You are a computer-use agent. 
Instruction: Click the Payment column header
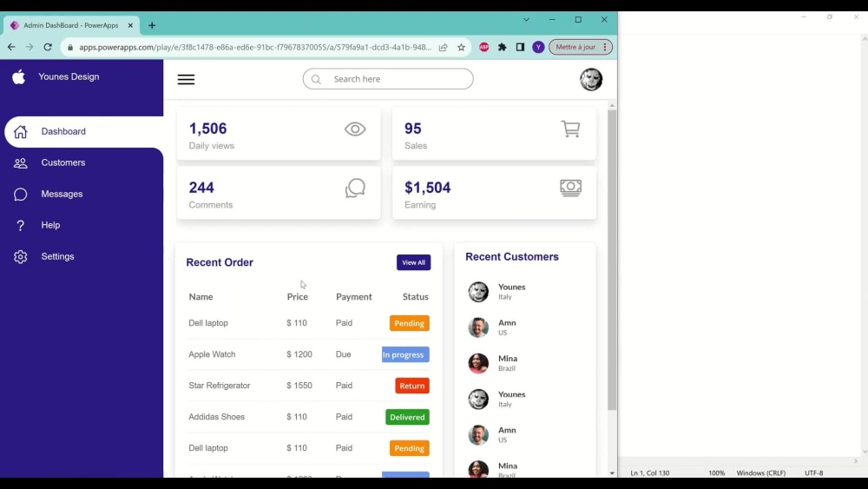354,297
